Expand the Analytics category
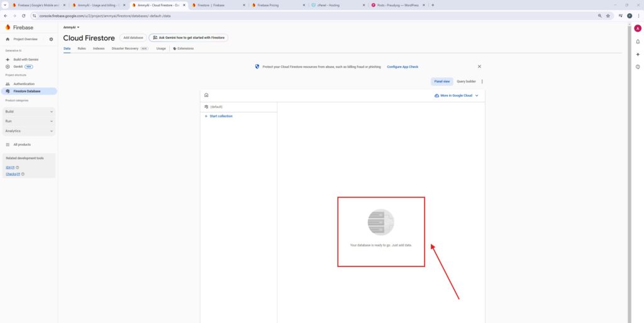 tap(29, 131)
